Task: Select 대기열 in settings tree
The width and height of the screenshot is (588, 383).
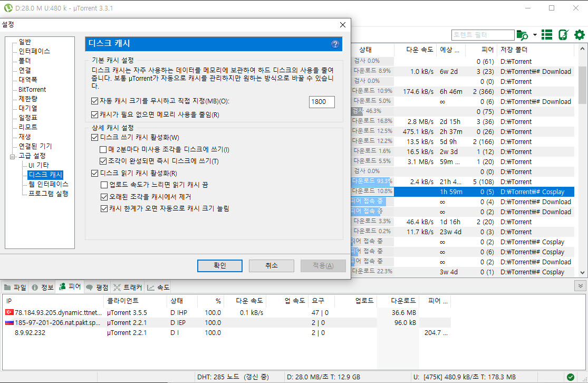Action: (x=28, y=108)
